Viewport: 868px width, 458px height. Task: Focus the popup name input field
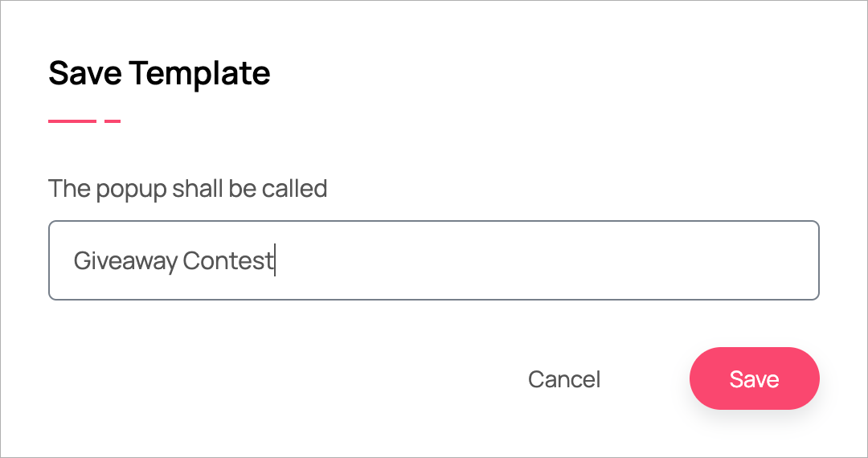click(434, 260)
